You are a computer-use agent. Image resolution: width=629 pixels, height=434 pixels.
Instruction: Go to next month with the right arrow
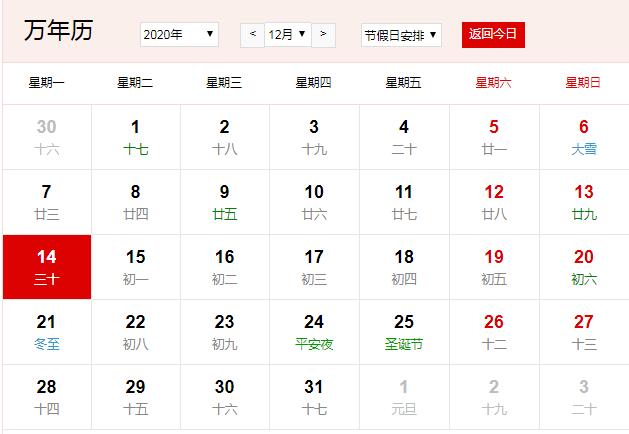click(x=323, y=35)
